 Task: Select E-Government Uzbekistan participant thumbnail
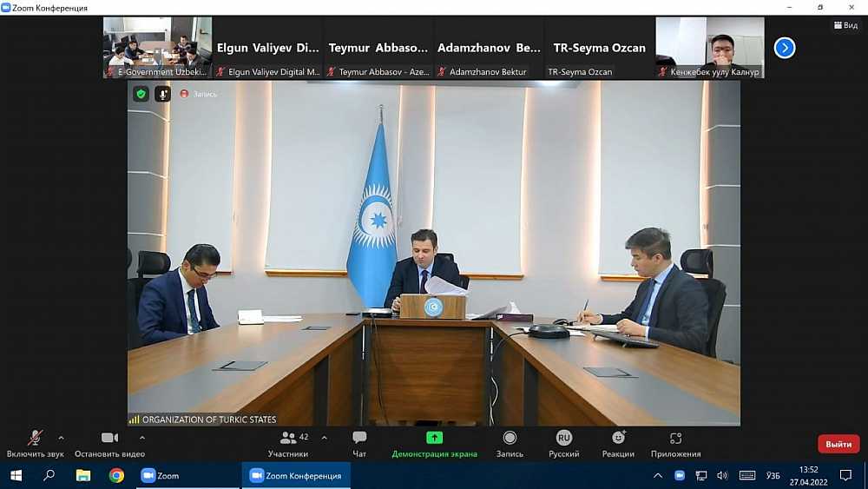pyautogui.click(x=157, y=48)
